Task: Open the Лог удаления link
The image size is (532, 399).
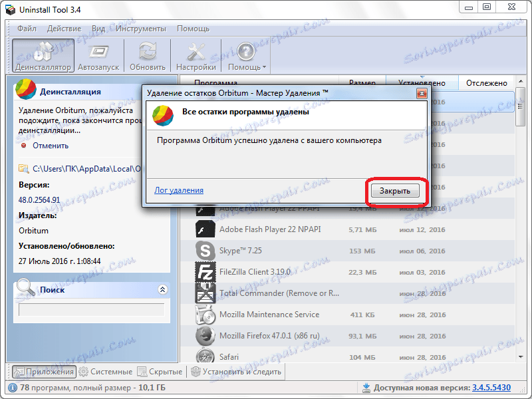Action: click(x=179, y=190)
